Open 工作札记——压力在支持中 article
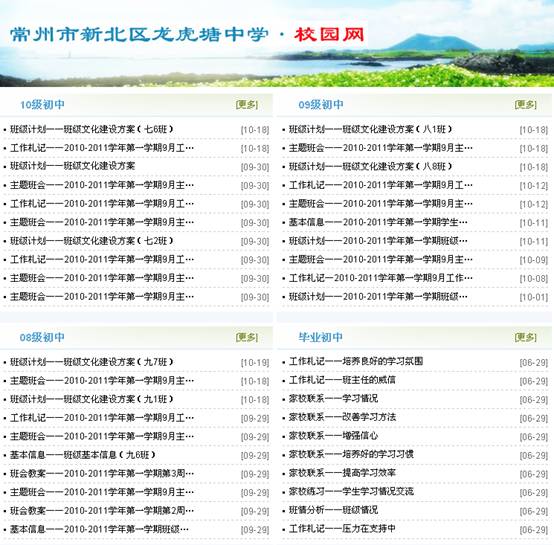 click(342, 529)
